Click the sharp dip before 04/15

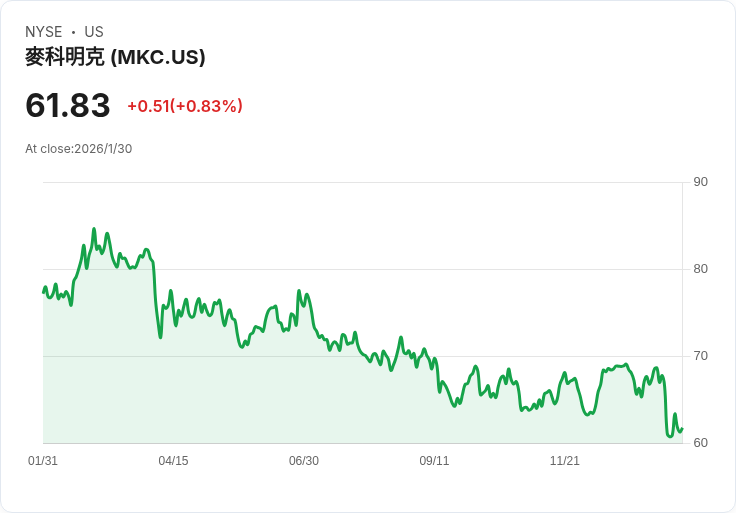160,336
